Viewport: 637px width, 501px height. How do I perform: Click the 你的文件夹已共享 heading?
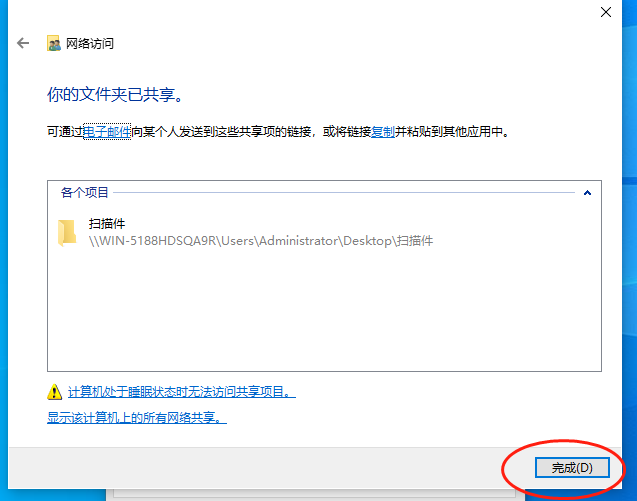pyautogui.click(x=115, y=95)
